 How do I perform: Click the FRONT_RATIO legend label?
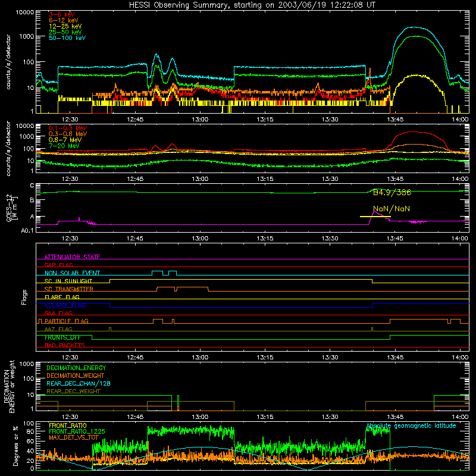tap(68, 425)
